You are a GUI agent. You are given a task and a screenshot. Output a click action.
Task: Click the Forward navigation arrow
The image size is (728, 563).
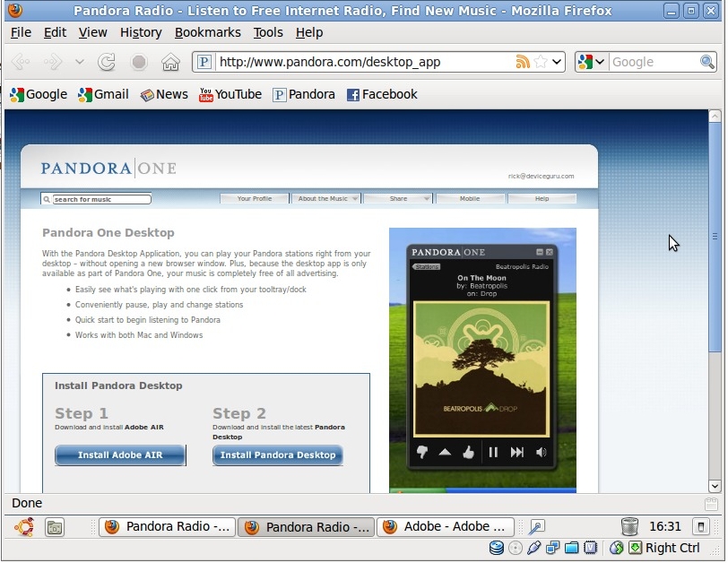point(53,62)
